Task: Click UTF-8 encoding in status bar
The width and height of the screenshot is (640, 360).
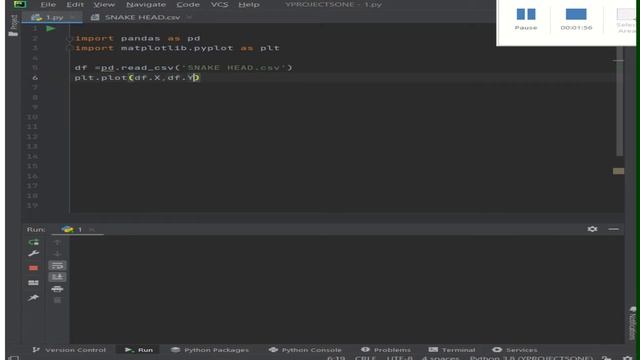Action: tap(399, 358)
